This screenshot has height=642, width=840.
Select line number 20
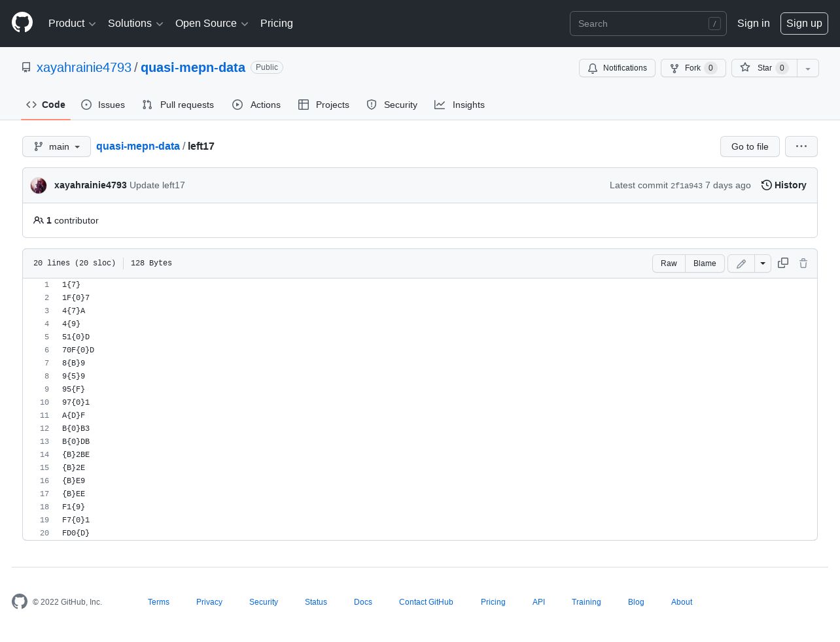pyautogui.click(x=44, y=533)
